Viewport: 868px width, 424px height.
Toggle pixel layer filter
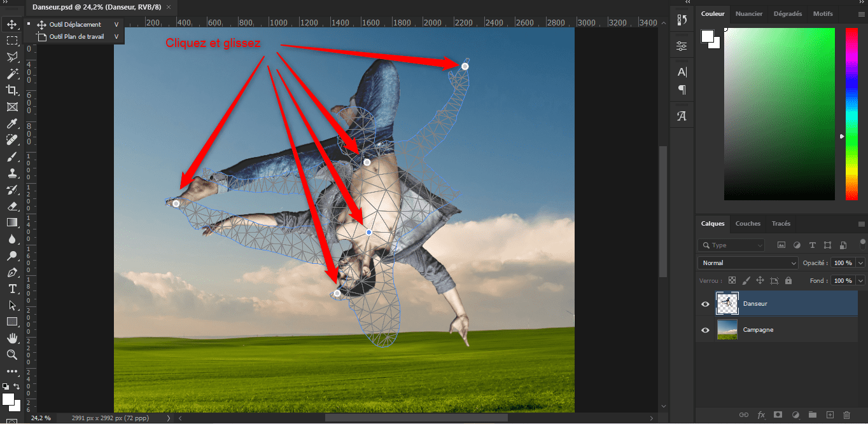pyautogui.click(x=781, y=245)
